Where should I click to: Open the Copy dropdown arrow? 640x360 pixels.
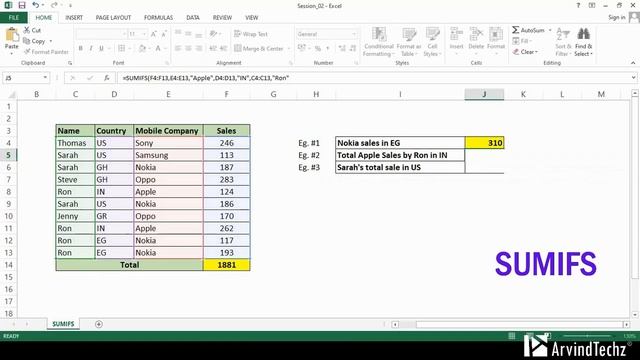[x=51, y=41]
